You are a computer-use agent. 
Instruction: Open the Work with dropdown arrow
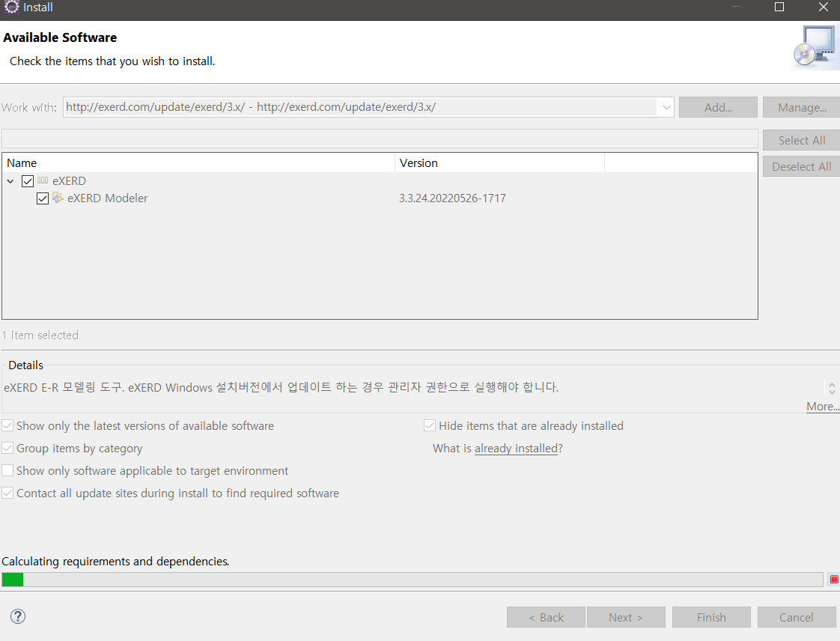click(x=666, y=107)
